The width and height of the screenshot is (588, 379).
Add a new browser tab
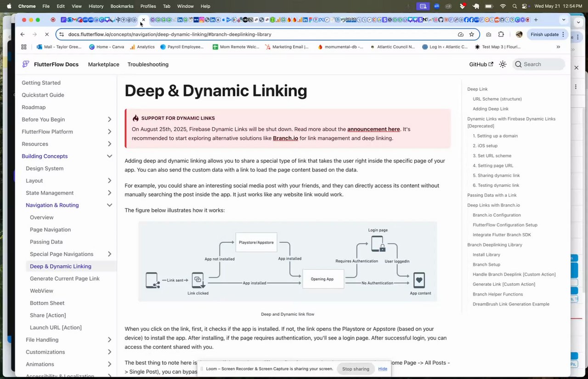click(536, 20)
